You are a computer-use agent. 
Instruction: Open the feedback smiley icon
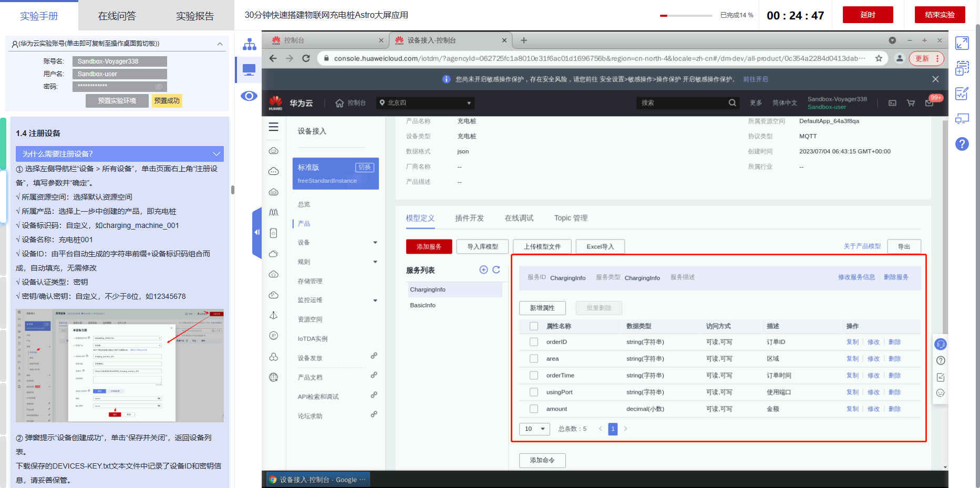click(941, 392)
